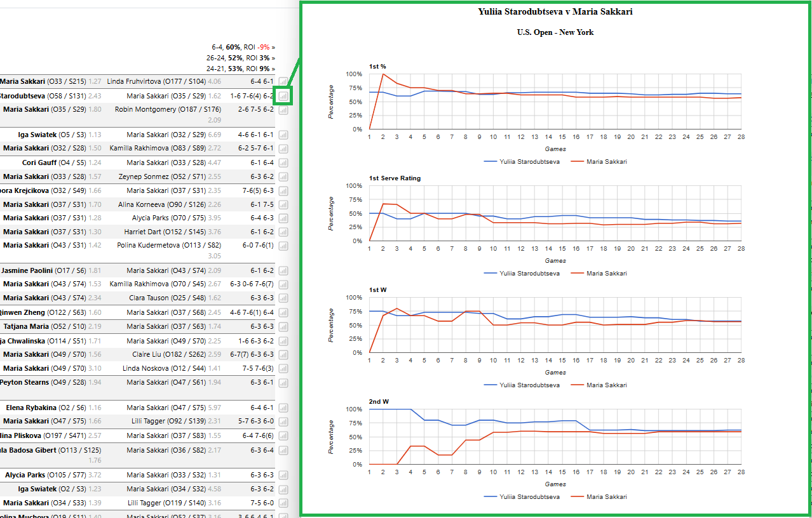Viewport: 812px width, 518px height.
Task: Open chart icon for Lilli Tagger 5-7 6-3 6-0 match
Action: coord(283,422)
